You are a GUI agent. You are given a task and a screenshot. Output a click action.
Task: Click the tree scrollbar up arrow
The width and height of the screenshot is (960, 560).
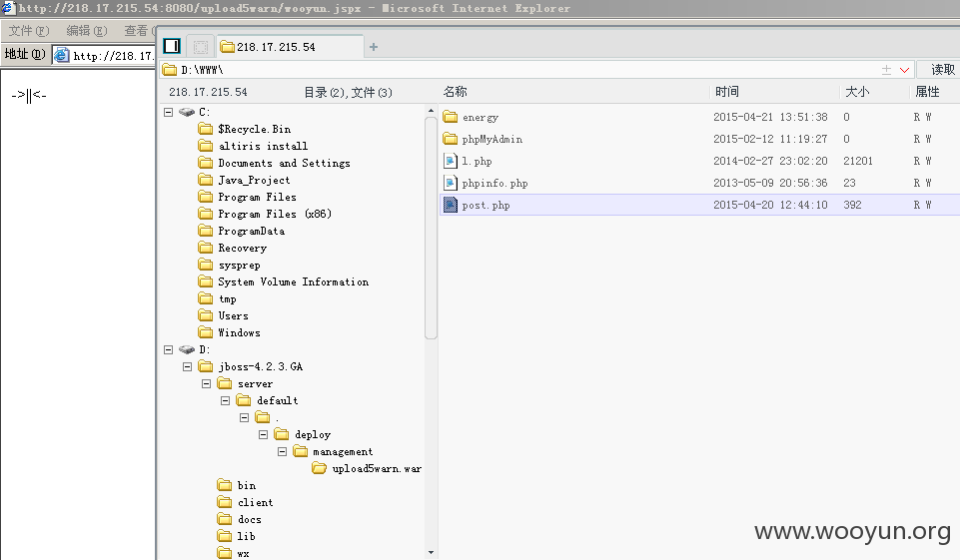click(431, 111)
